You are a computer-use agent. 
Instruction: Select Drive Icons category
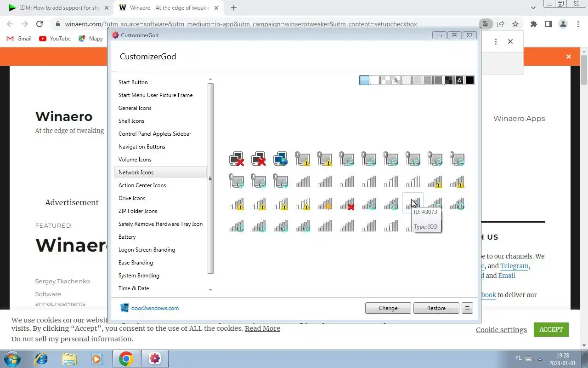(160, 198)
